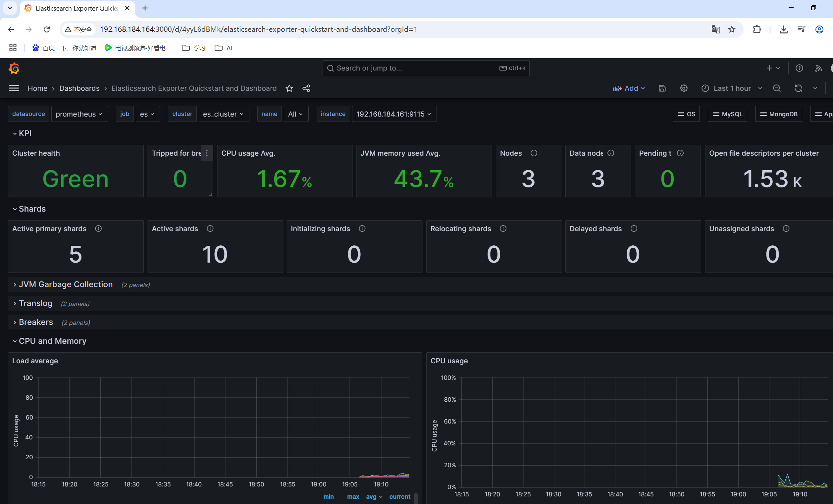Zoom out the time range
The height and width of the screenshot is (504, 833).
pyautogui.click(x=777, y=88)
